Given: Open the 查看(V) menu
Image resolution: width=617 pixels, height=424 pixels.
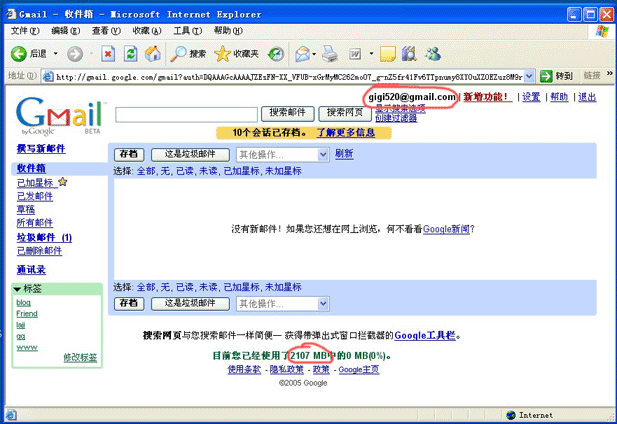Looking at the screenshot, I should [106, 31].
